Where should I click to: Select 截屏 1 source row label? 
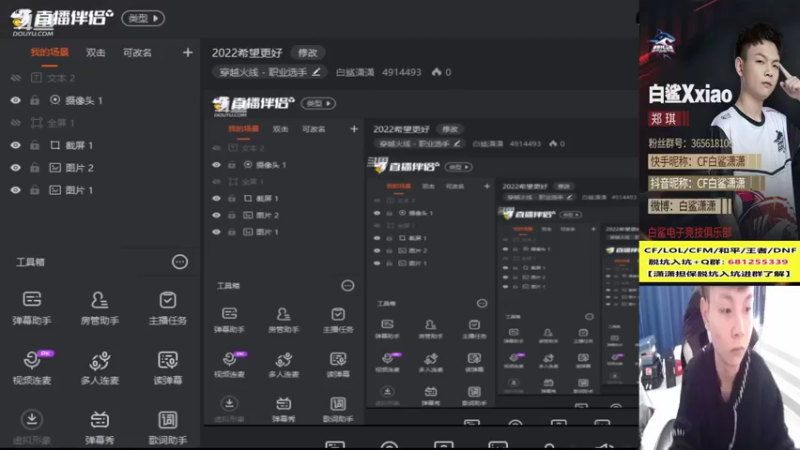(x=79, y=145)
